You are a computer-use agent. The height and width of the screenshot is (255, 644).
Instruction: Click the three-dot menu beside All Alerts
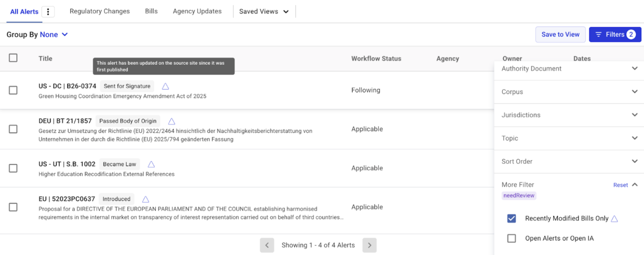pyautogui.click(x=48, y=12)
